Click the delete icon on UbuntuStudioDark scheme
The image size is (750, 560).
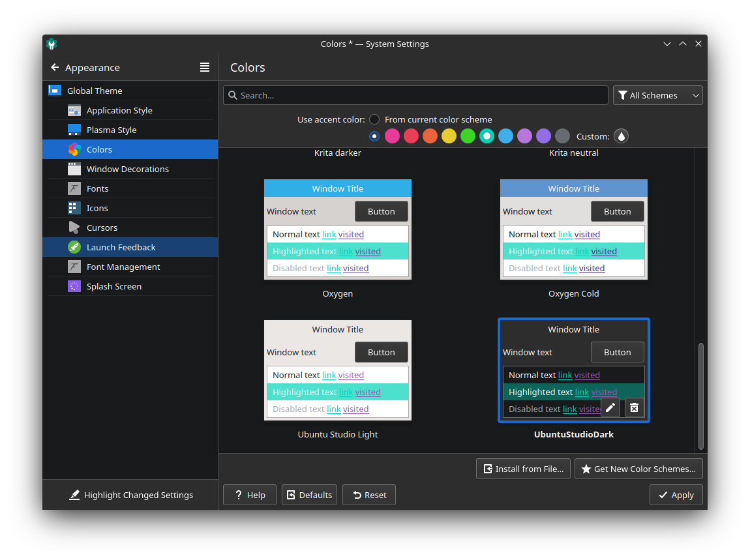click(x=634, y=408)
